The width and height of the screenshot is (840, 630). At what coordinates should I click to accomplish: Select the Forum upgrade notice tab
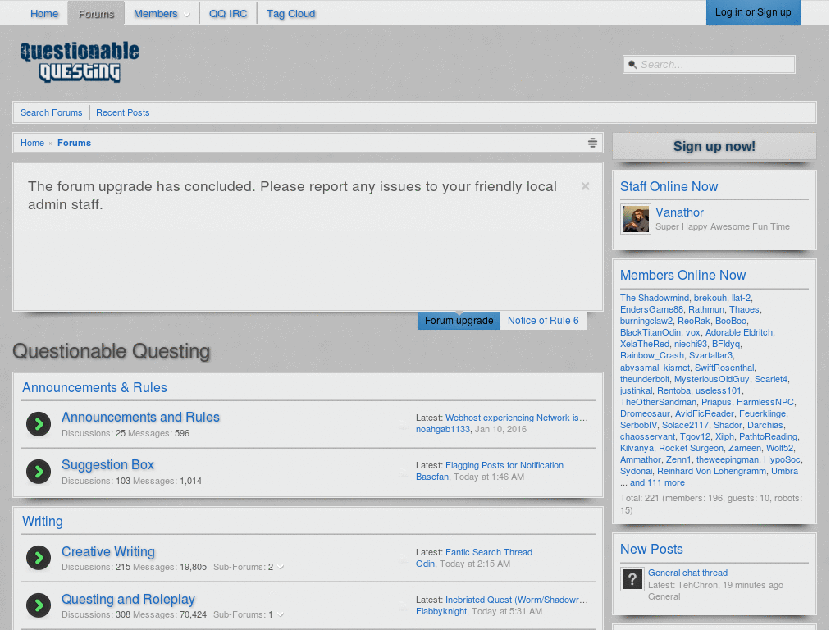(459, 321)
